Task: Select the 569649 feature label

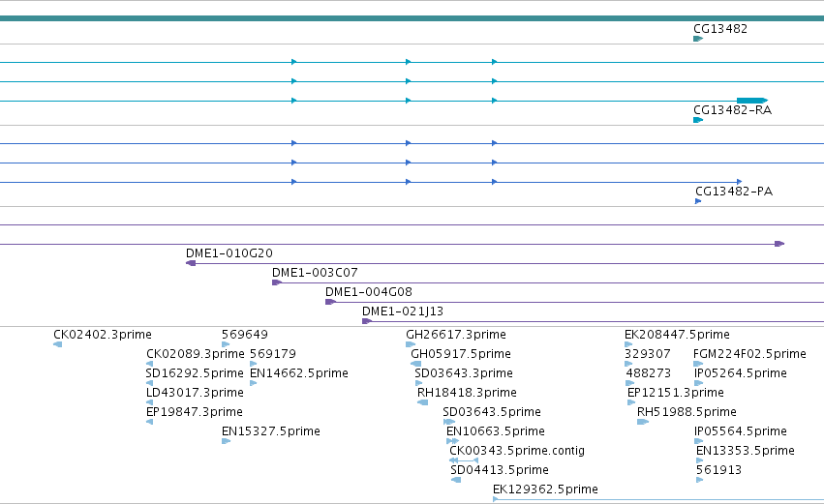Action: [x=244, y=335]
